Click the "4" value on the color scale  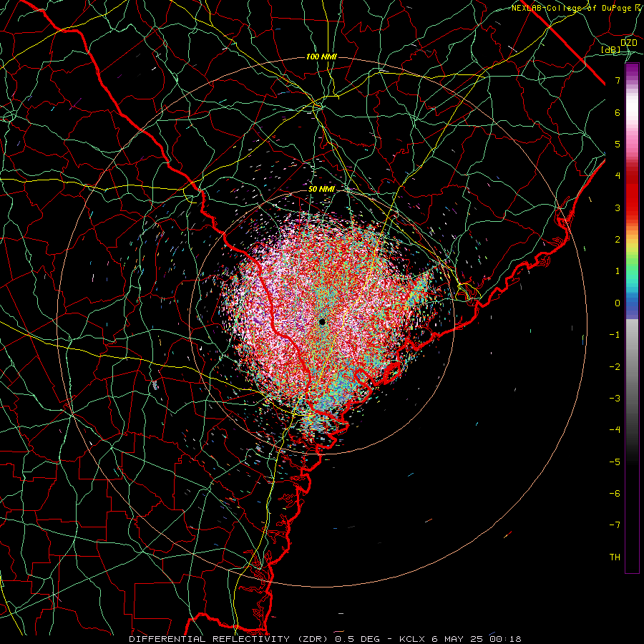[x=618, y=175]
